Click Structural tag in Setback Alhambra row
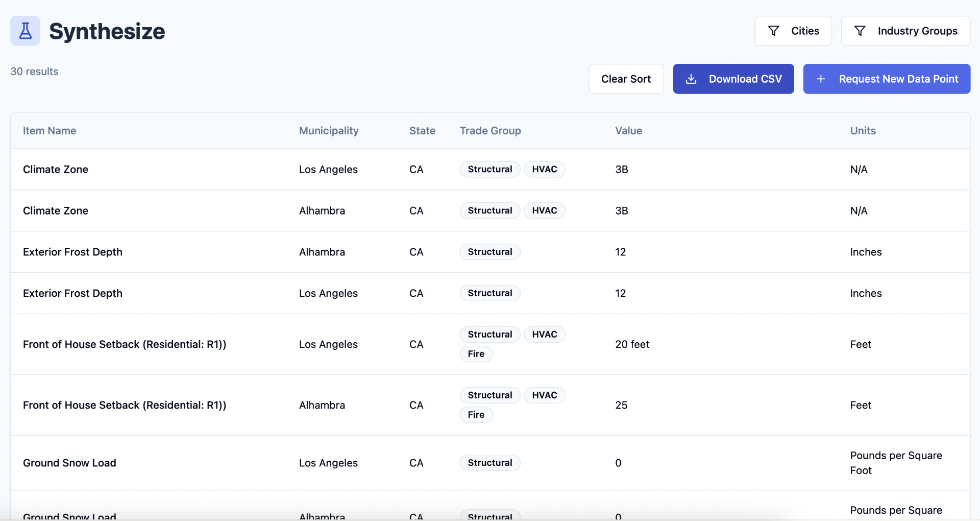 pyautogui.click(x=490, y=395)
